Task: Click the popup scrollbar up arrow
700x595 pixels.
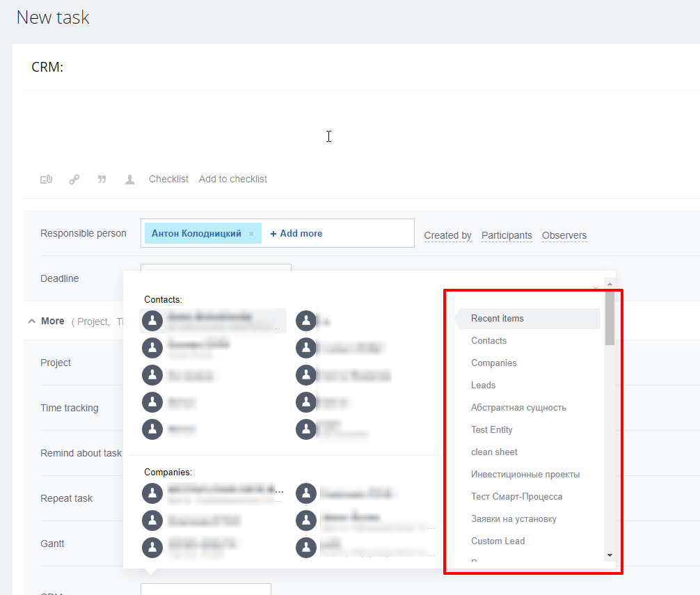Action: (x=610, y=284)
